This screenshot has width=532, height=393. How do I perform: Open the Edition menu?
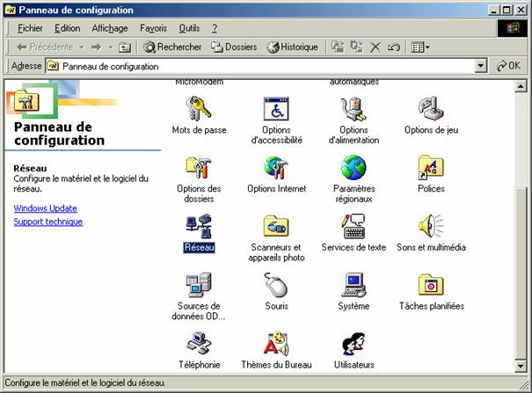pyautogui.click(x=67, y=28)
